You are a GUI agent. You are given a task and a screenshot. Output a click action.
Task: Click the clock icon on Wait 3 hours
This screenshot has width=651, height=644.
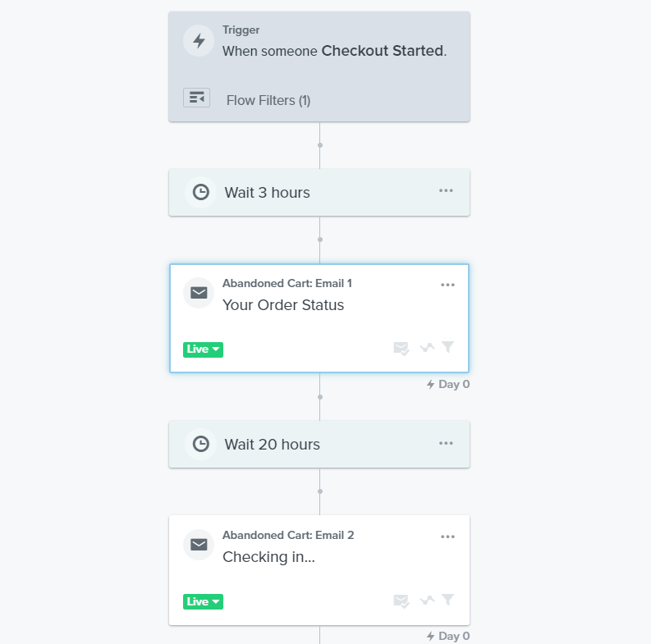coord(201,193)
